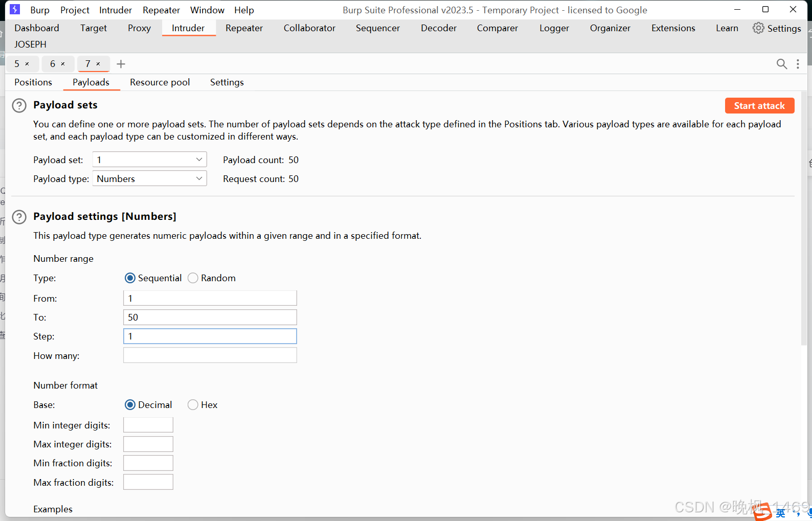Open the Payload sets help icon
Image resolution: width=812 pixels, height=521 pixels.
(x=19, y=105)
